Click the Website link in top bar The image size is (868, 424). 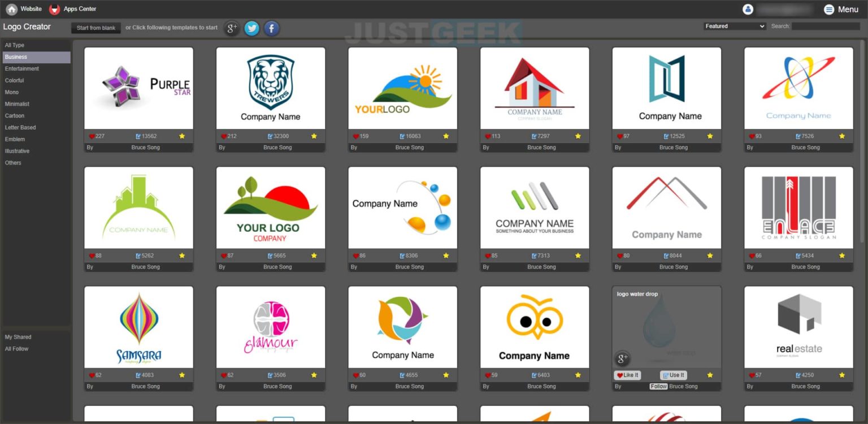pos(31,9)
